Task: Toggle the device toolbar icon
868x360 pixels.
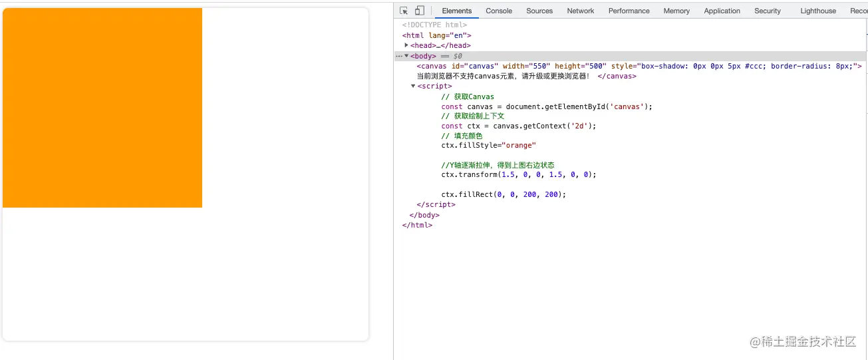Action: click(x=420, y=11)
